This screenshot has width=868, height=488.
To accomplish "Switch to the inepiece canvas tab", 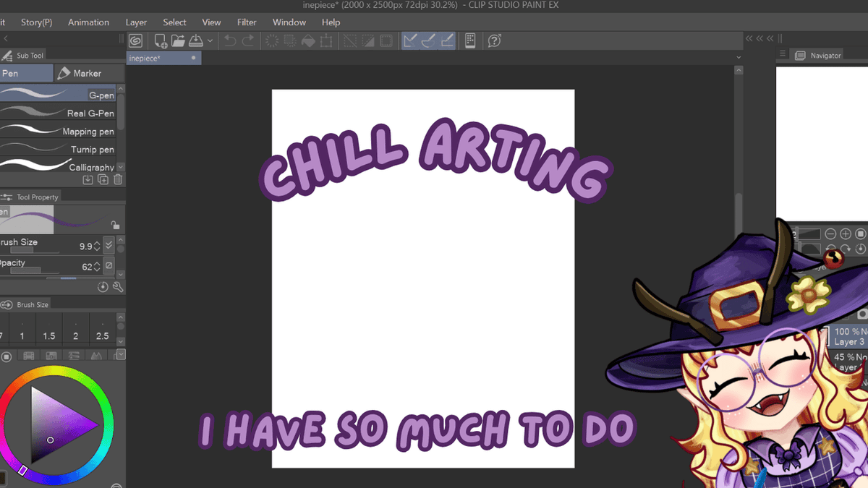I will pyautogui.click(x=163, y=58).
